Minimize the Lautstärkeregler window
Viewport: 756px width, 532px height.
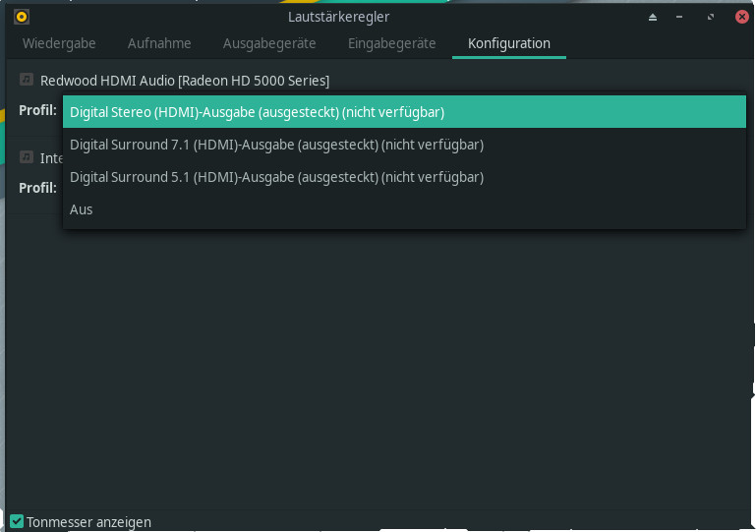[681, 18]
